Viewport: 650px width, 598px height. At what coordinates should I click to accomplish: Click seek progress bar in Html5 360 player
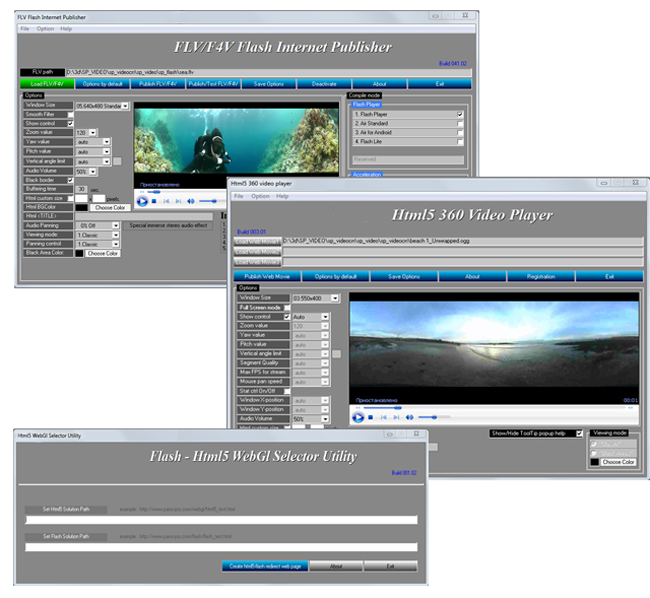click(493, 408)
